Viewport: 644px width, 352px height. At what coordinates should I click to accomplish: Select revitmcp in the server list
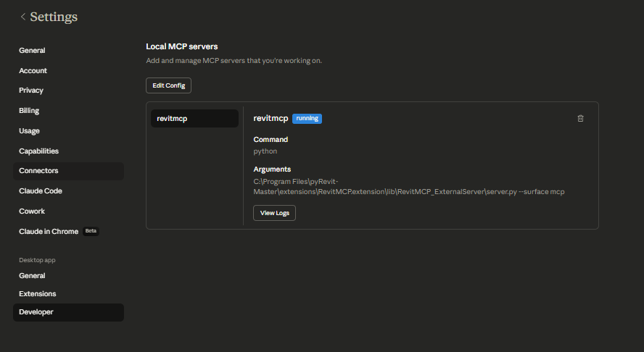click(194, 119)
